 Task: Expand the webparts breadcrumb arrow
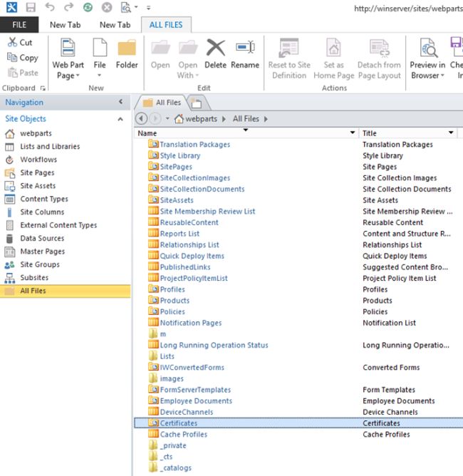(x=224, y=119)
